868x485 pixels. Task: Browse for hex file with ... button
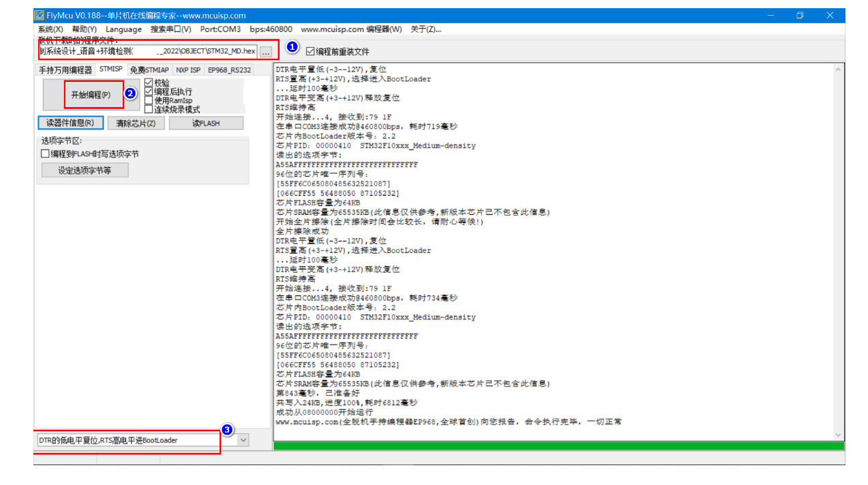[266, 51]
